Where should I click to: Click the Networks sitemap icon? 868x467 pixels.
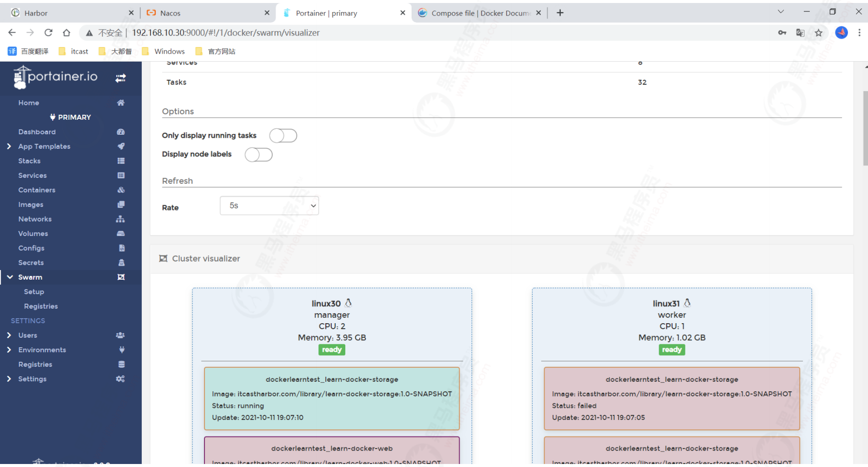pyautogui.click(x=121, y=219)
